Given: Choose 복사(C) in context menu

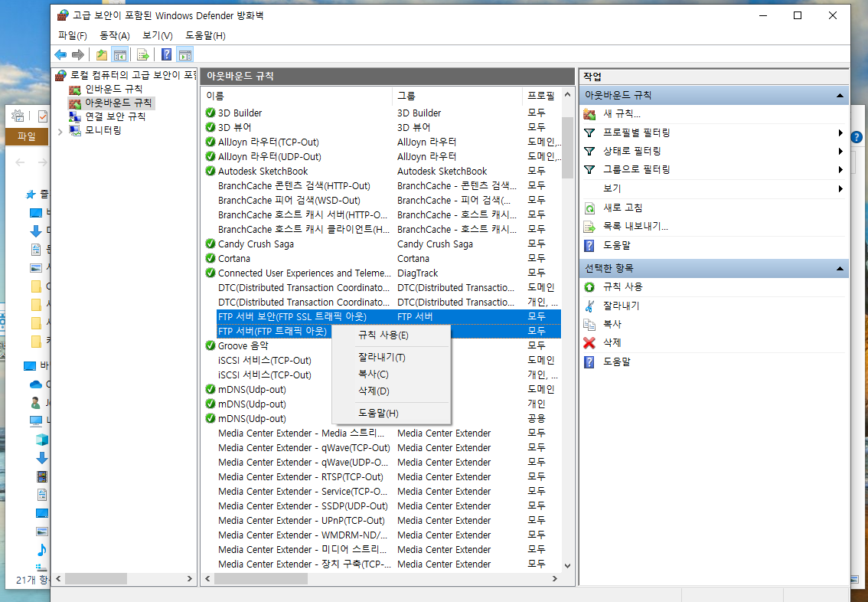Looking at the screenshot, I should click(391, 374).
